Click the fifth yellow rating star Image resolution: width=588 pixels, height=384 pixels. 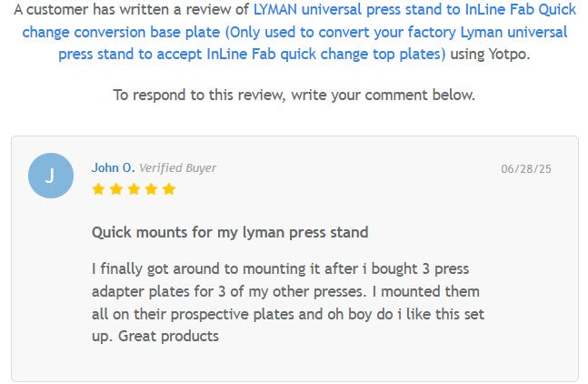[168, 189]
